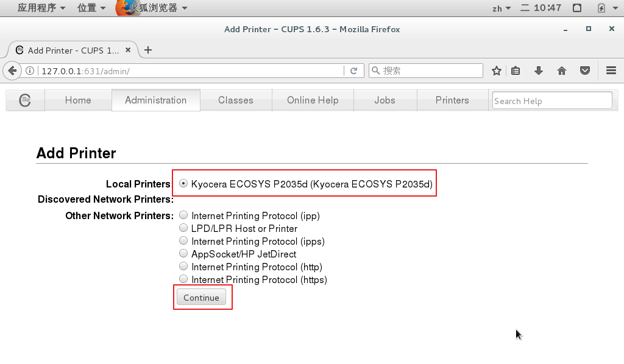Viewport: 624px width, 364px height.
Task: Select the Kyocera ECOSYS P2035d local printer
Action: (183, 184)
